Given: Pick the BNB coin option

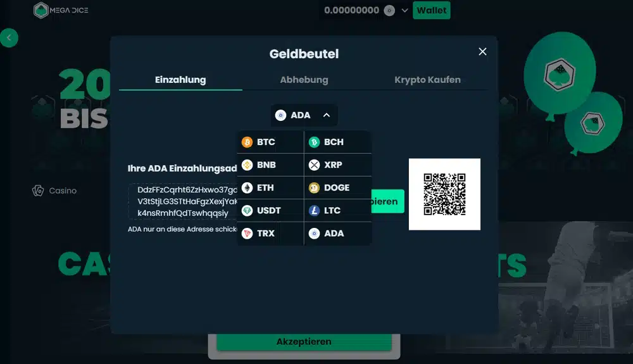Looking at the screenshot, I should (x=270, y=165).
